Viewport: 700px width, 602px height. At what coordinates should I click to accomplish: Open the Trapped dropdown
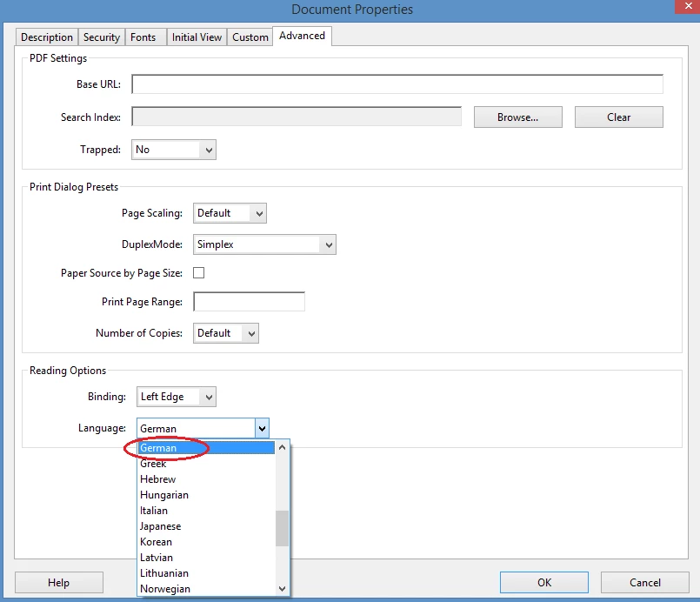pos(174,150)
